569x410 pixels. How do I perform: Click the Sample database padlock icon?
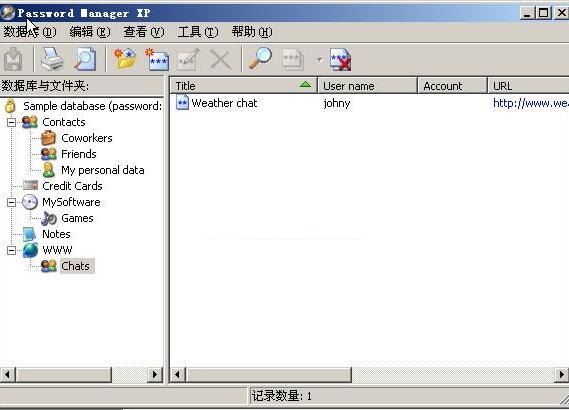[11, 106]
